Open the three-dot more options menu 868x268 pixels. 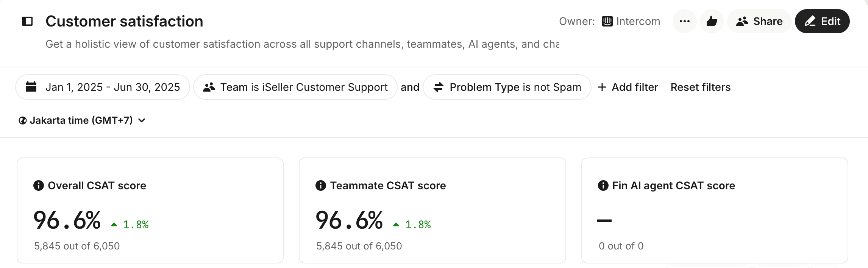[x=684, y=21]
